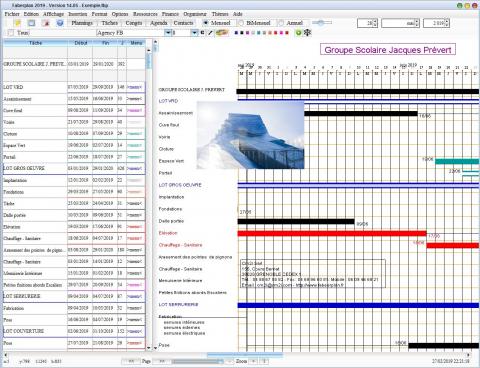
Task: Open the Affichage menu
Action: (x=53, y=14)
